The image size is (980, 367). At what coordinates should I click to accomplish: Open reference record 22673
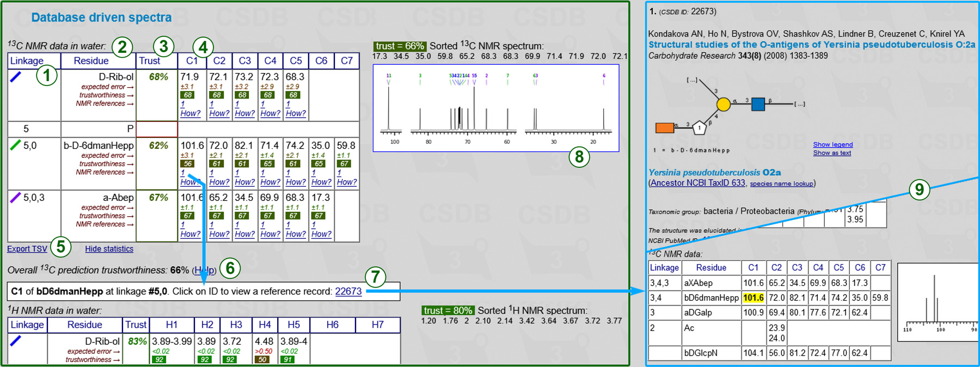[x=348, y=291]
